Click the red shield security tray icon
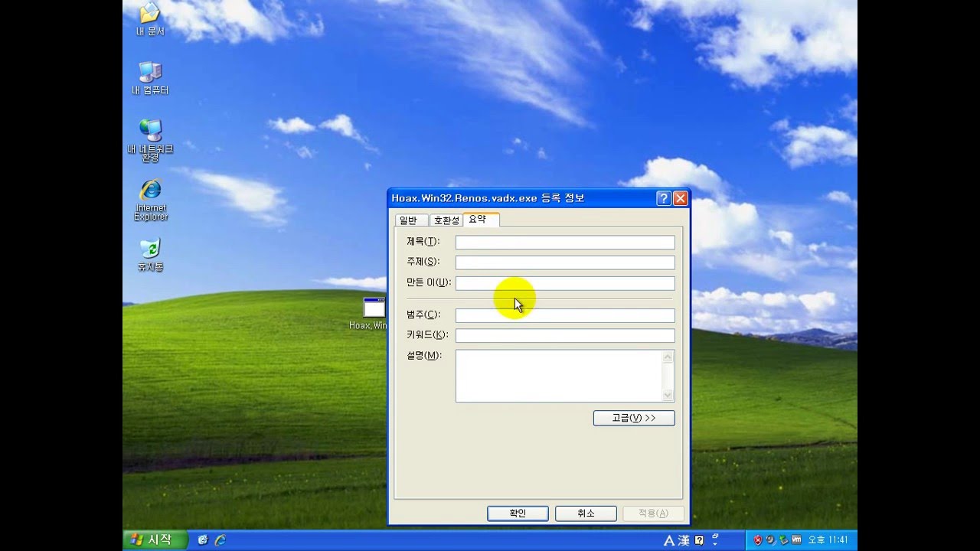This screenshot has width=980, height=551. (x=758, y=540)
